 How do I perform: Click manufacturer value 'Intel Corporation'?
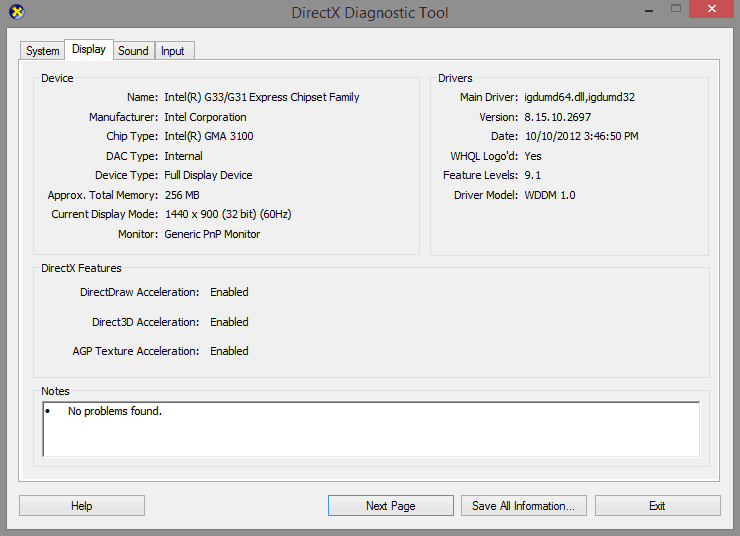(205, 117)
